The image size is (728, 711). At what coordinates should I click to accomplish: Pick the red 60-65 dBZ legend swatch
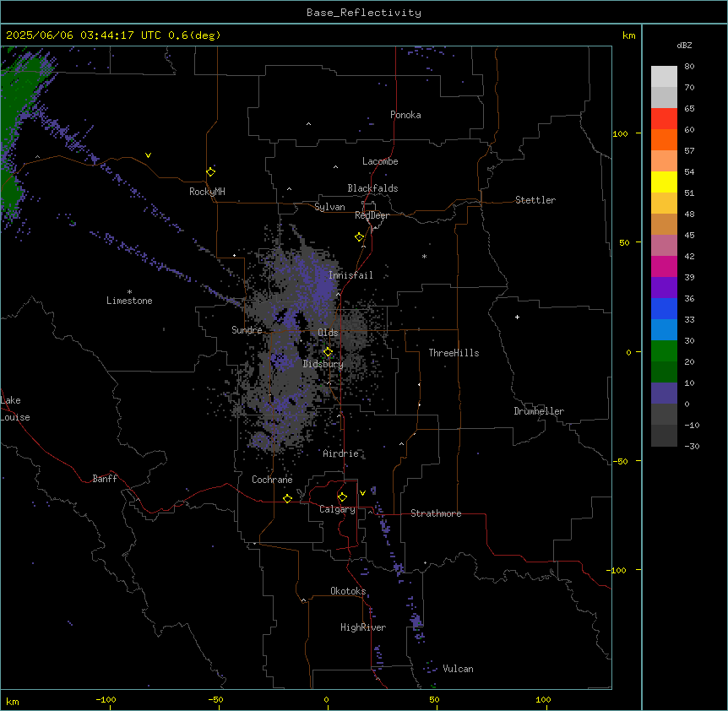point(664,119)
